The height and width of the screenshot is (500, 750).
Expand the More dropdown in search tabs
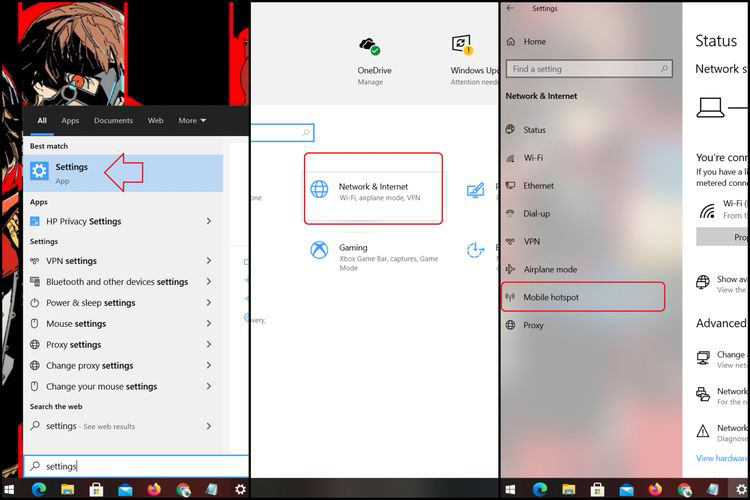pyautogui.click(x=192, y=121)
